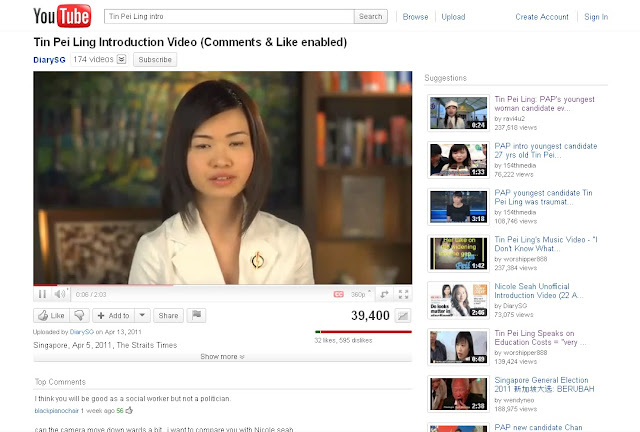Screen dimensions: 640x432
Task: Open blackpianochair commenter profile
Action: click(x=56, y=411)
